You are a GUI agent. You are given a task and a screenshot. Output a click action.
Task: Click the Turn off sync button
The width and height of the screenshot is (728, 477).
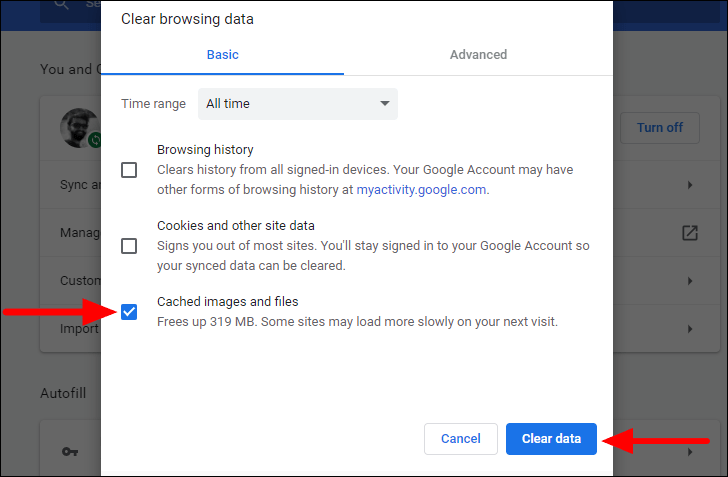(x=660, y=128)
